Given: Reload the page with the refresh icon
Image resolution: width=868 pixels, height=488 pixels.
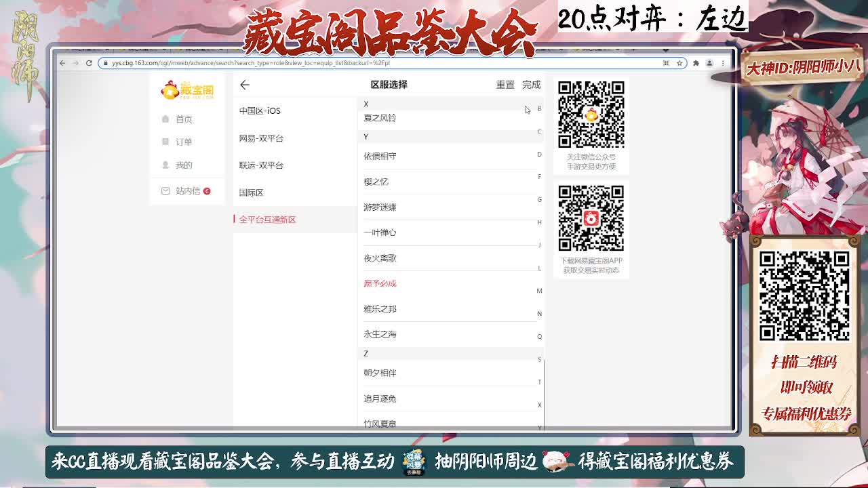Looking at the screenshot, I should coord(89,63).
